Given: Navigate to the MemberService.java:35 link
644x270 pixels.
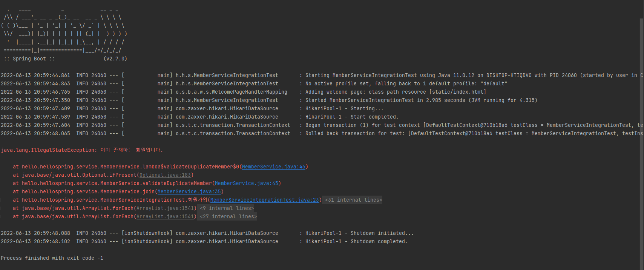Looking at the screenshot, I should tap(189, 191).
